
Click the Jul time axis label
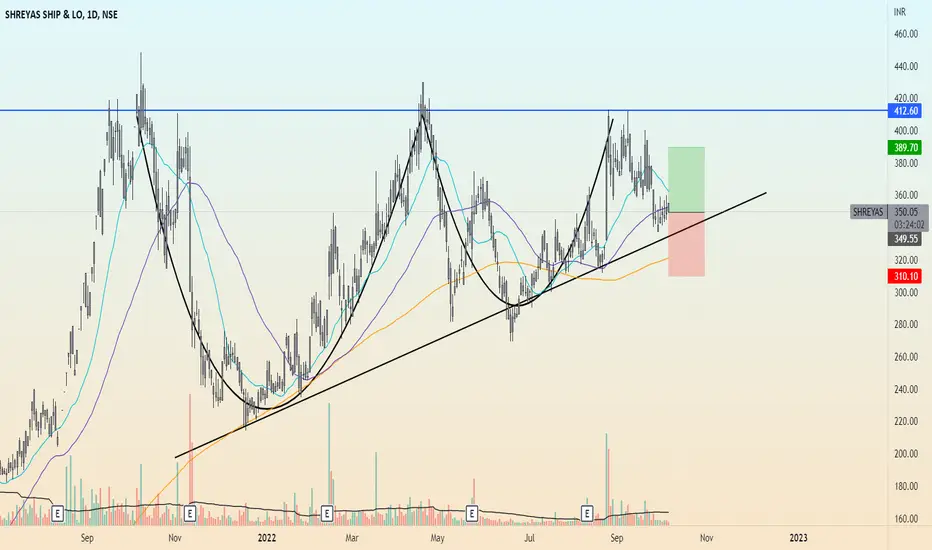click(x=529, y=538)
